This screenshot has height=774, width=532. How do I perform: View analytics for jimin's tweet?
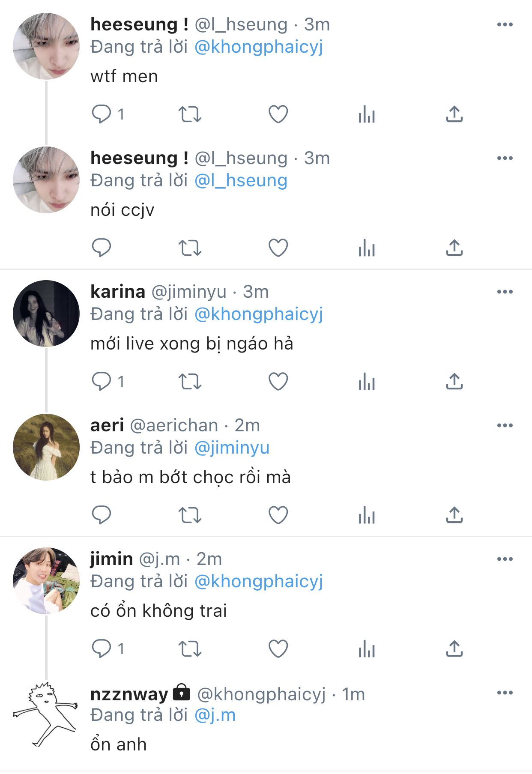(x=366, y=648)
